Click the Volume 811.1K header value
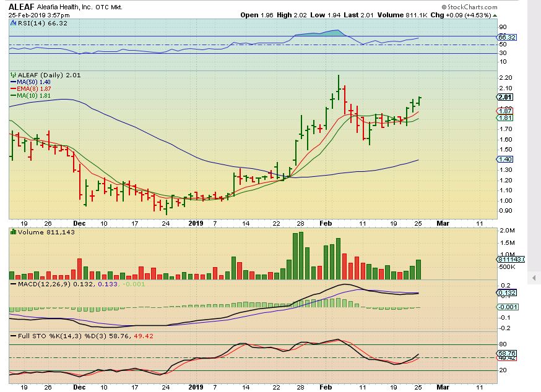This screenshot has height=392, width=541. tap(402, 15)
